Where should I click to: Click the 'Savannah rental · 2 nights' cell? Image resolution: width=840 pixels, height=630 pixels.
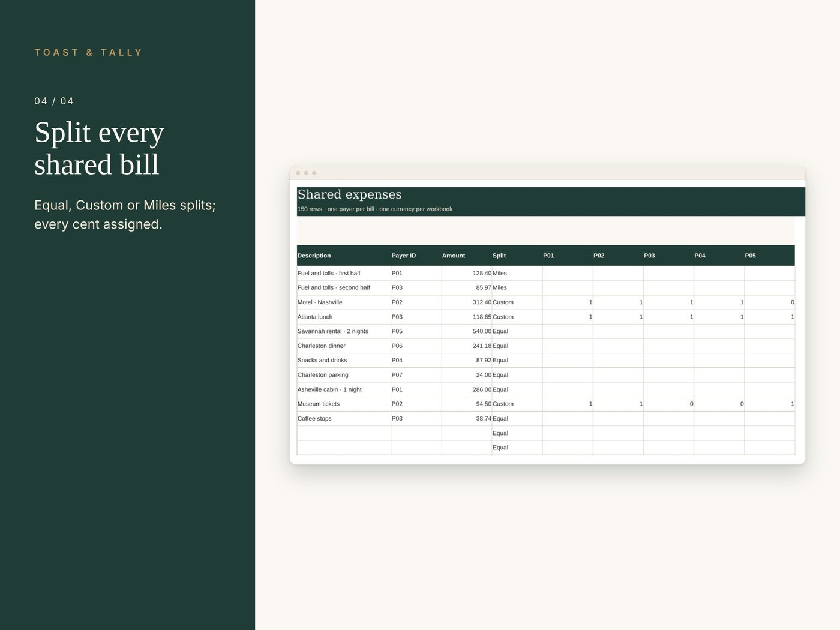click(344, 331)
